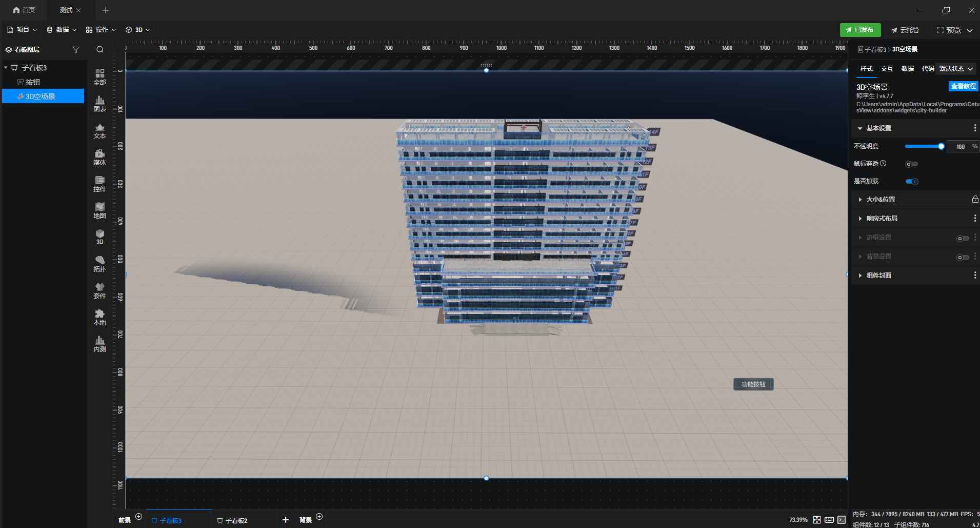Go to the 首页 home tab

point(24,10)
